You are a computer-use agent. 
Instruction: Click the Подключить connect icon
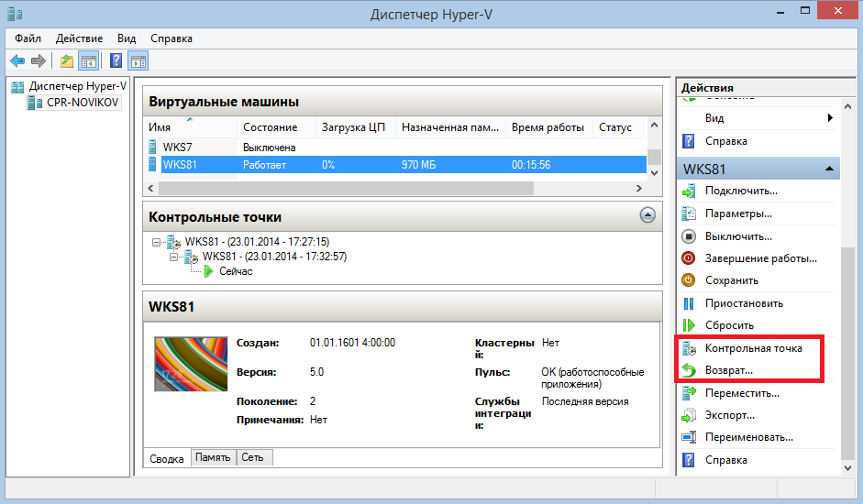point(690,191)
